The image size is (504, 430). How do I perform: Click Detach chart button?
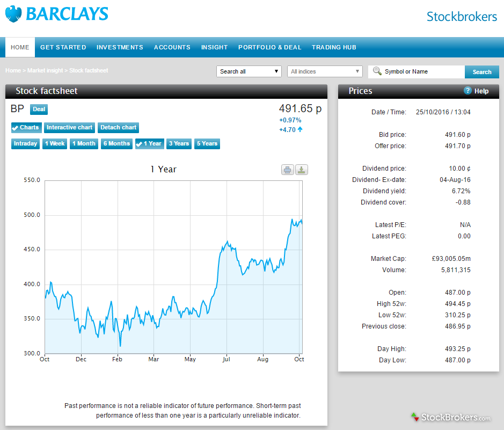pos(118,128)
